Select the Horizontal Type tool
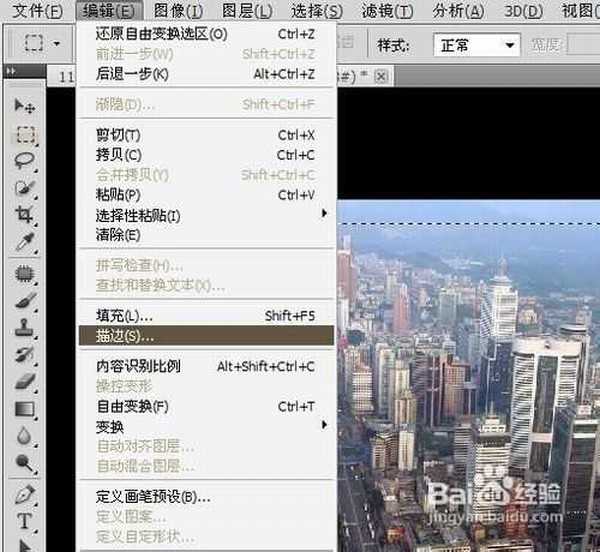The image size is (600, 552). click(x=25, y=521)
